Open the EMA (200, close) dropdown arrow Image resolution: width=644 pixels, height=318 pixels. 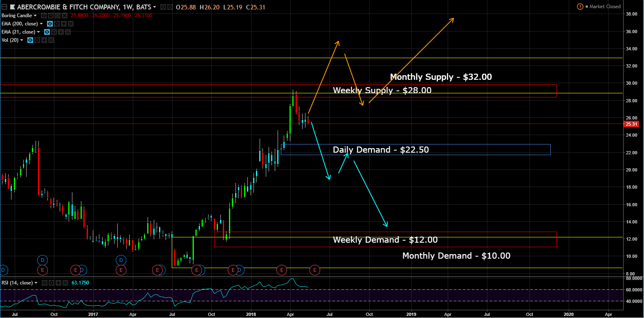[x=41, y=24]
